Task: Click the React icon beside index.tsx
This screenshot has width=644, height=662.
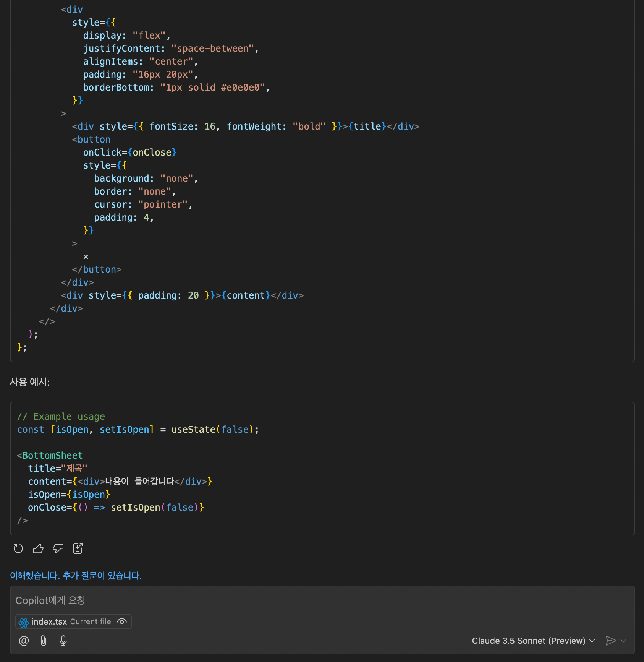Action: (24, 622)
